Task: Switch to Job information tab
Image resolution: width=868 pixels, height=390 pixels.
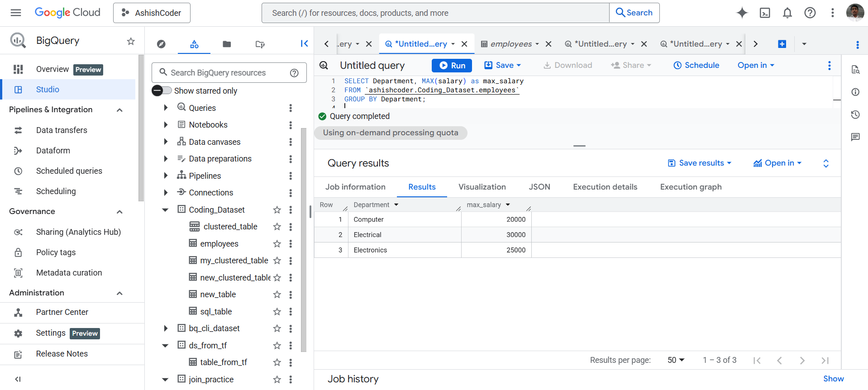Action: pos(355,187)
